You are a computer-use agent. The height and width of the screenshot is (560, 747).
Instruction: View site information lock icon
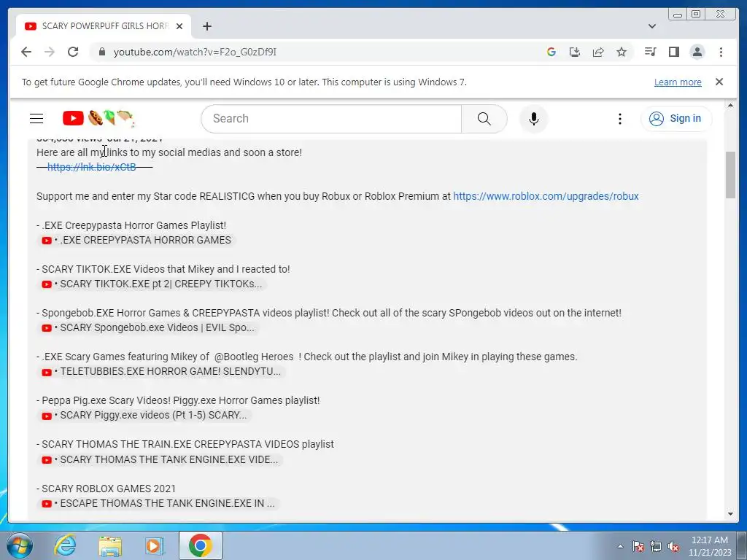click(x=101, y=52)
